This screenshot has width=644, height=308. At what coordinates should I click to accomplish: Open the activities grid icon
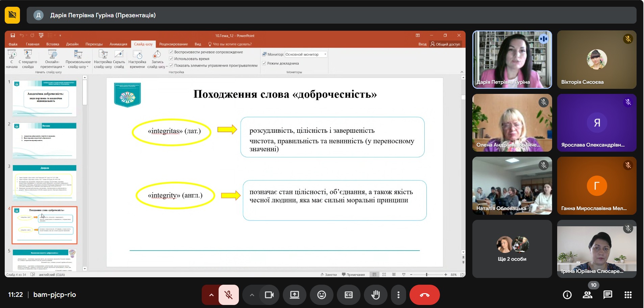coord(628,295)
